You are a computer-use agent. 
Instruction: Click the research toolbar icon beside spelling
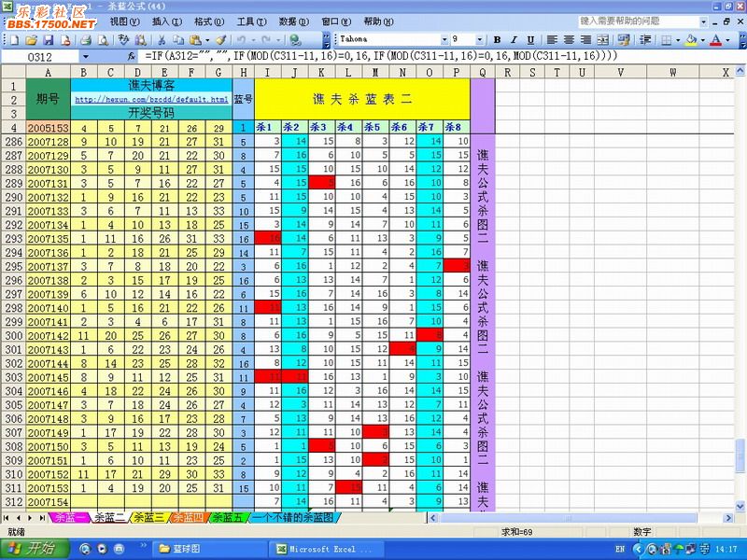140,40
